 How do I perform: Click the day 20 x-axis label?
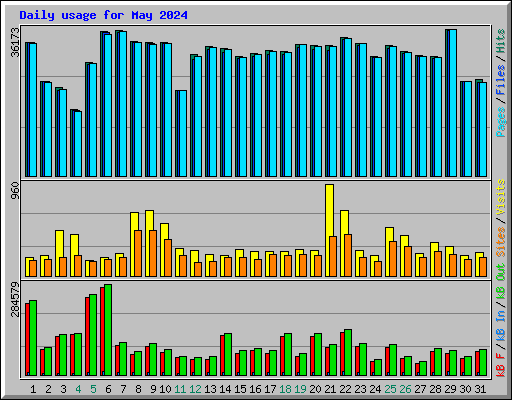315,389
